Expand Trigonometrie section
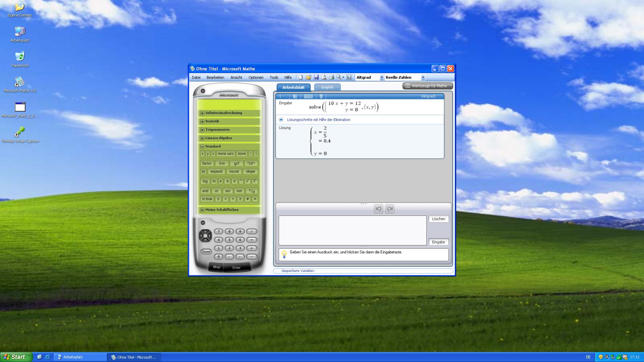The image size is (644, 362). click(x=202, y=130)
